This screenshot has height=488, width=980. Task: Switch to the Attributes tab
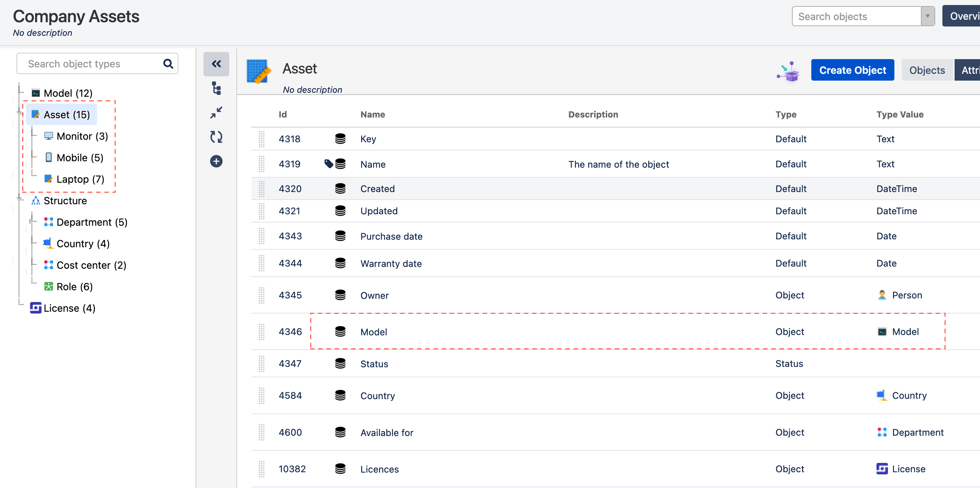click(967, 70)
